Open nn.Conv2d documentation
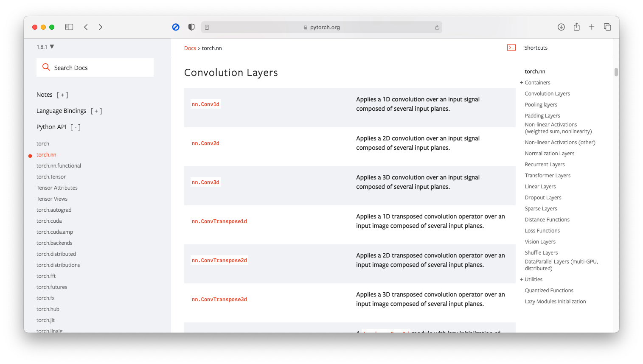This screenshot has height=364, width=643. 205,143
